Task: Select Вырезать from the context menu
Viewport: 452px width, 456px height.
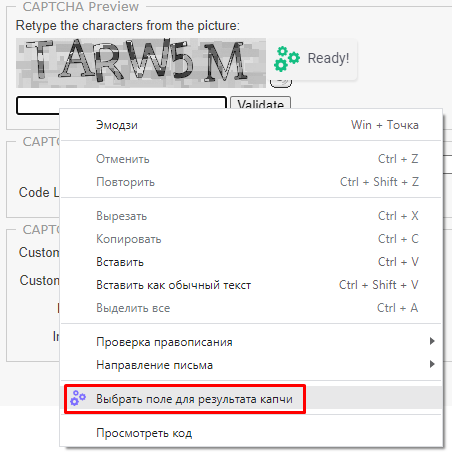Action: click(251, 216)
